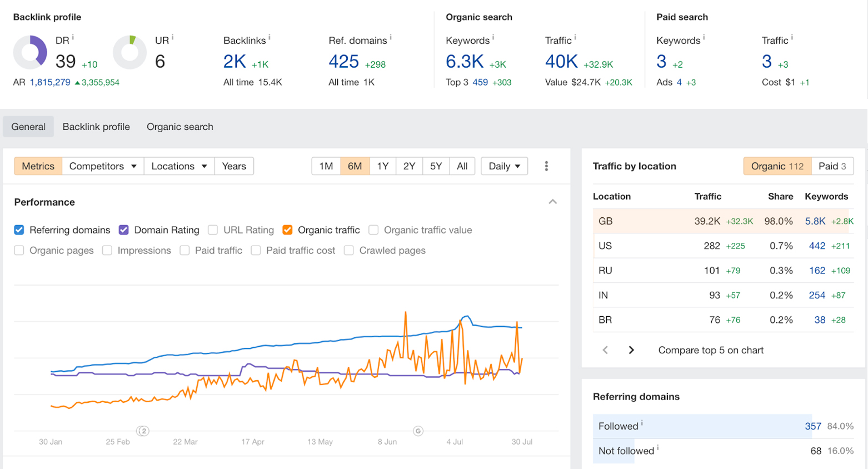Switch to the Organic search tab
868x469 pixels.
179,127
